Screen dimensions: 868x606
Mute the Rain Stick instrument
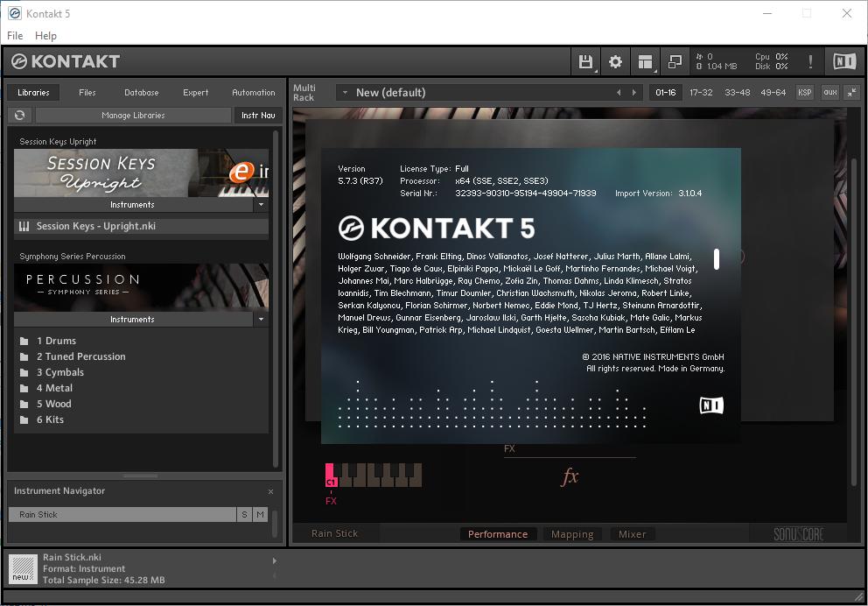coord(260,515)
